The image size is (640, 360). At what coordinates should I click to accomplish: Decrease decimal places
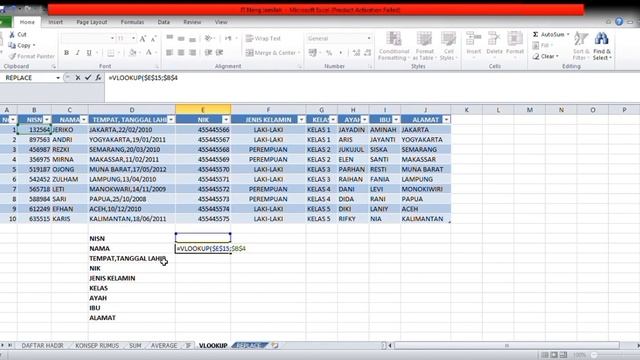pyautogui.click(x=367, y=53)
